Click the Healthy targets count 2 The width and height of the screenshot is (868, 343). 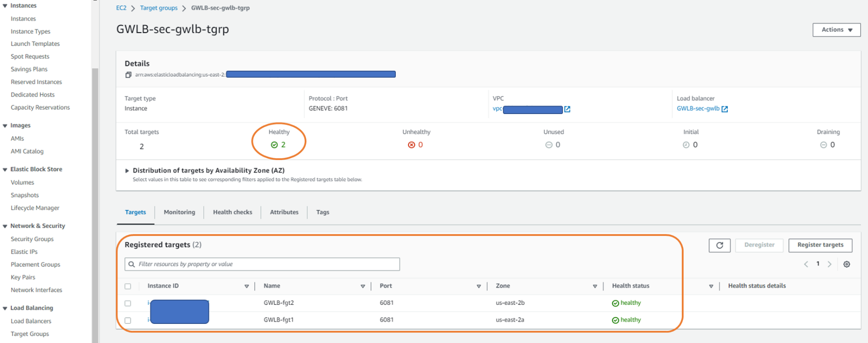click(283, 145)
